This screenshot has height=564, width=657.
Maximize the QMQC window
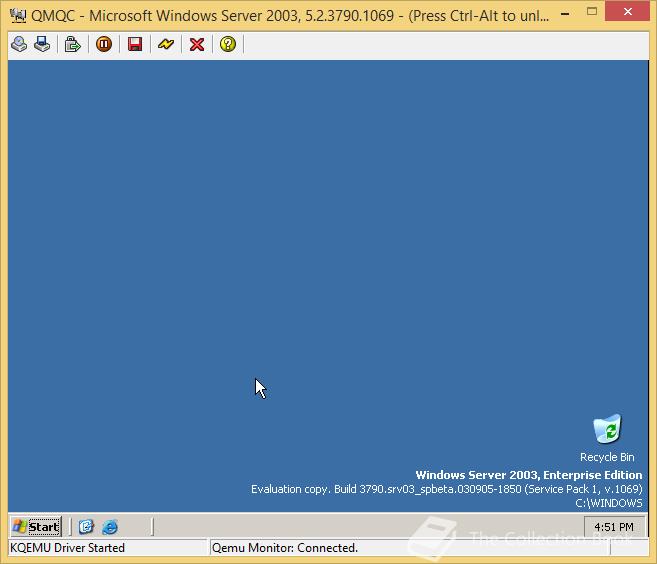pos(592,12)
